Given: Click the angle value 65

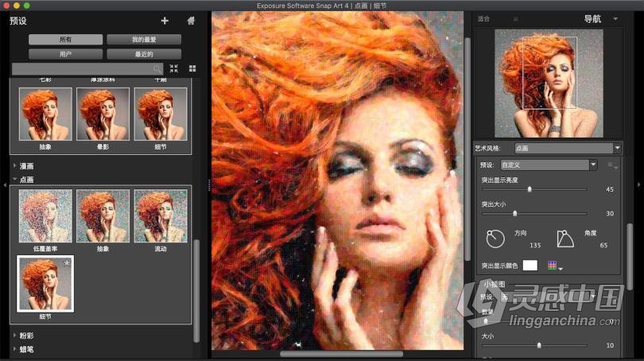Looking at the screenshot, I should (x=603, y=245).
